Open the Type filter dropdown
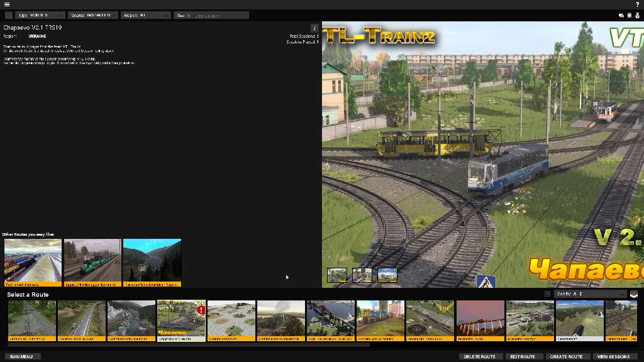The image size is (644, 362). tap(40, 15)
